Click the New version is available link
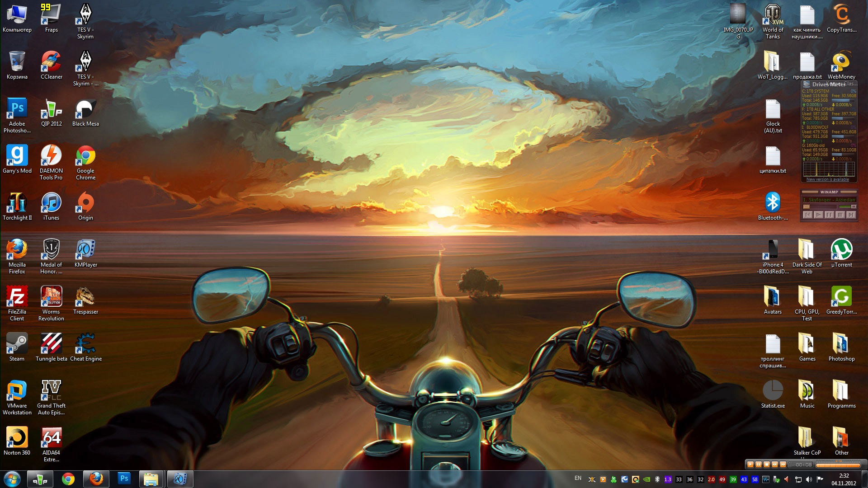The image size is (868, 488). point(827,179)
